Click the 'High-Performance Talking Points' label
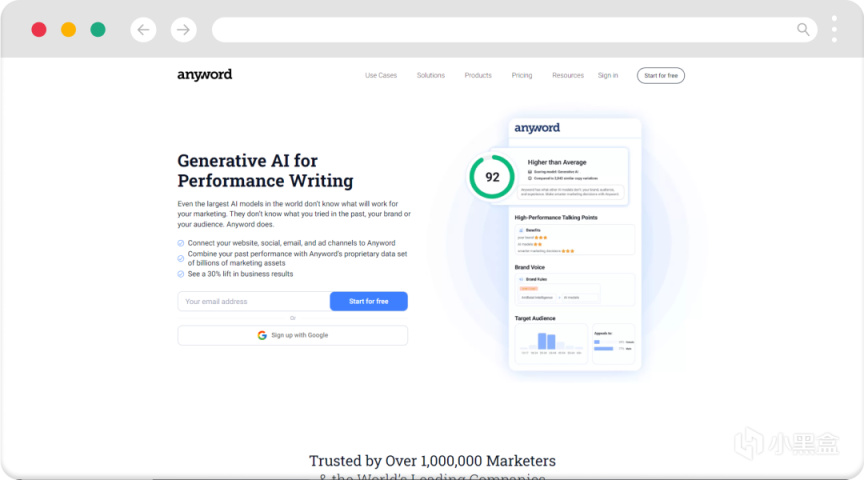Image resolution: width=864 pixels, height=480 pixels. (x=556, y=218)
